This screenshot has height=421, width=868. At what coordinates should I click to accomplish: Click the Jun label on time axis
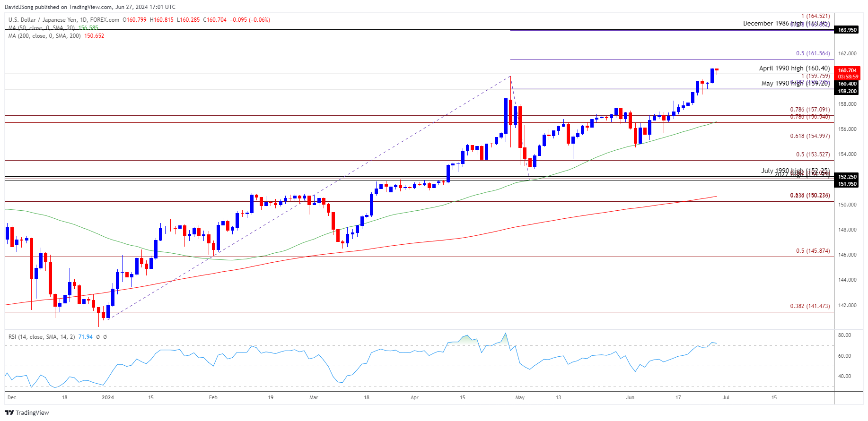(x=630, y=397)
